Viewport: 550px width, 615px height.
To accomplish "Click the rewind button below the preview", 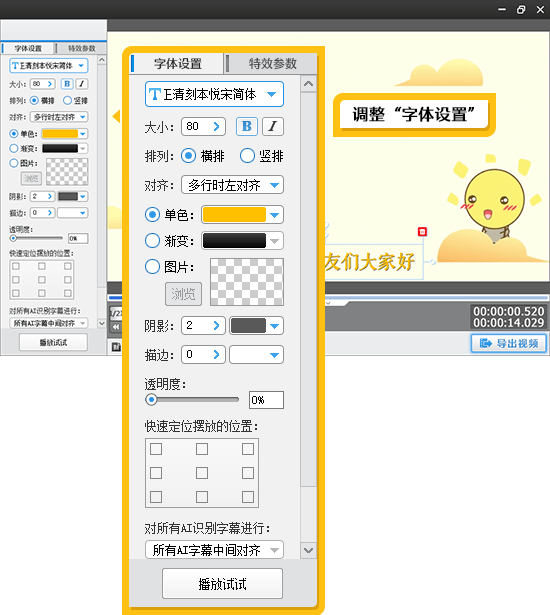I will point(116,326).
